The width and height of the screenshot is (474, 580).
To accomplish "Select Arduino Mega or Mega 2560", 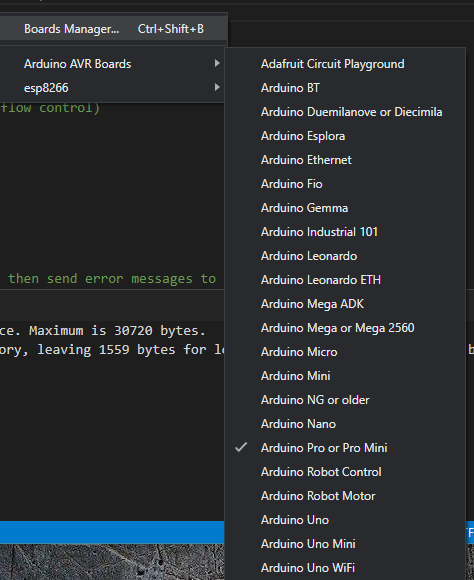I will [345, 328].
